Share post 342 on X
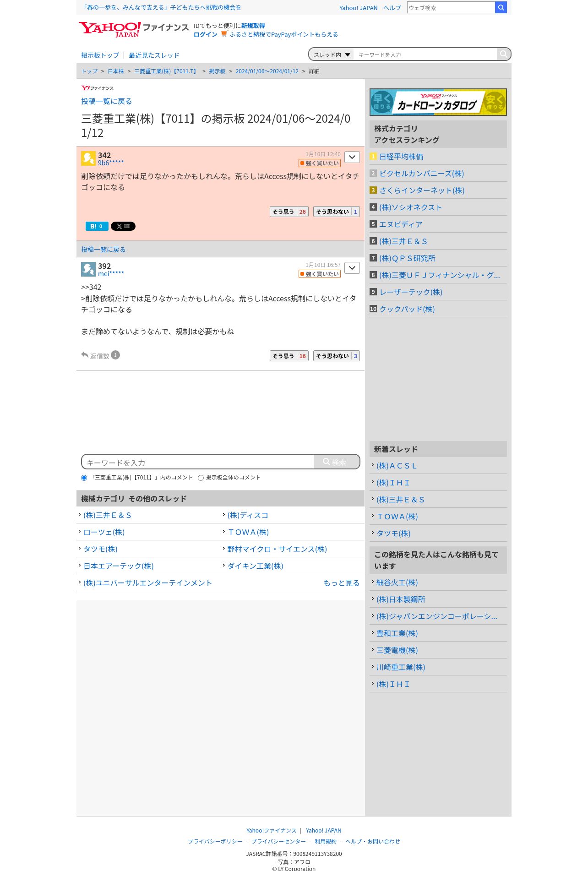The image size is (588, 871). (x=123, y=226)
